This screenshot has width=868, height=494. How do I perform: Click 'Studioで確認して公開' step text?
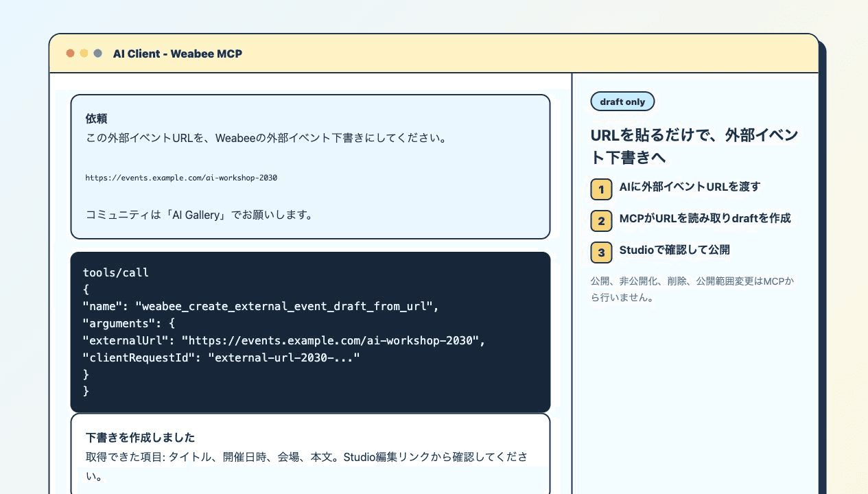click(x=675, y=250)
